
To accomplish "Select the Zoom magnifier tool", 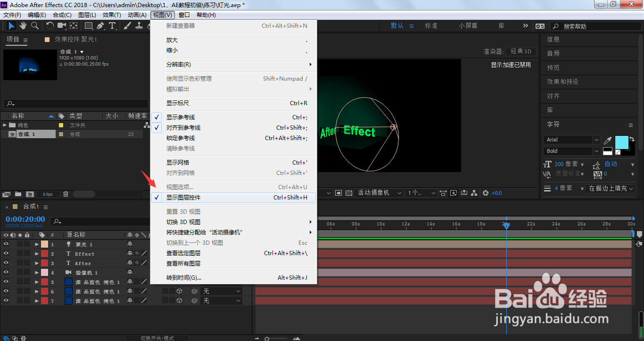I will pos(34,25).
